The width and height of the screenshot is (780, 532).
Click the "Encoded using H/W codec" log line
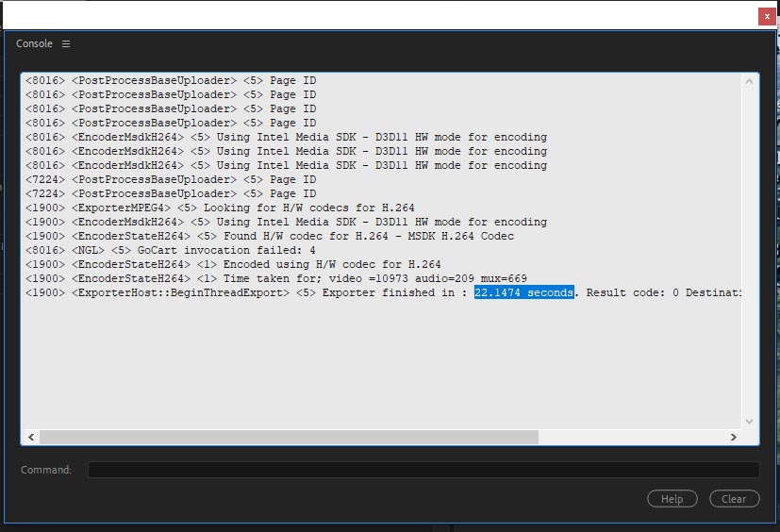click(x=233, y=265)
